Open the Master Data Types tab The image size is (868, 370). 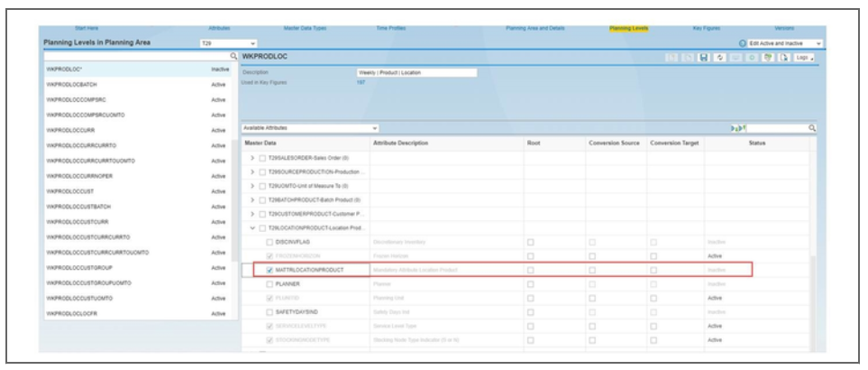click(305, 28)
